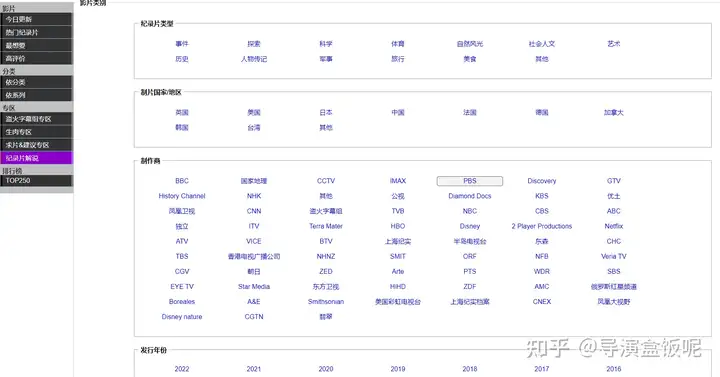Open ZDF producer link
This screenshot has height=377, width=720.
470,287
